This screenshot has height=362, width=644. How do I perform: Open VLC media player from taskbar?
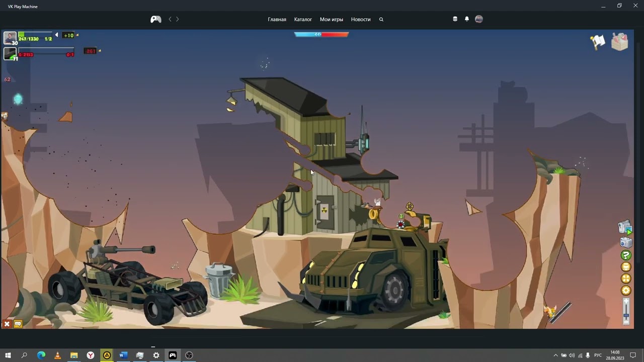pos(57,355)
